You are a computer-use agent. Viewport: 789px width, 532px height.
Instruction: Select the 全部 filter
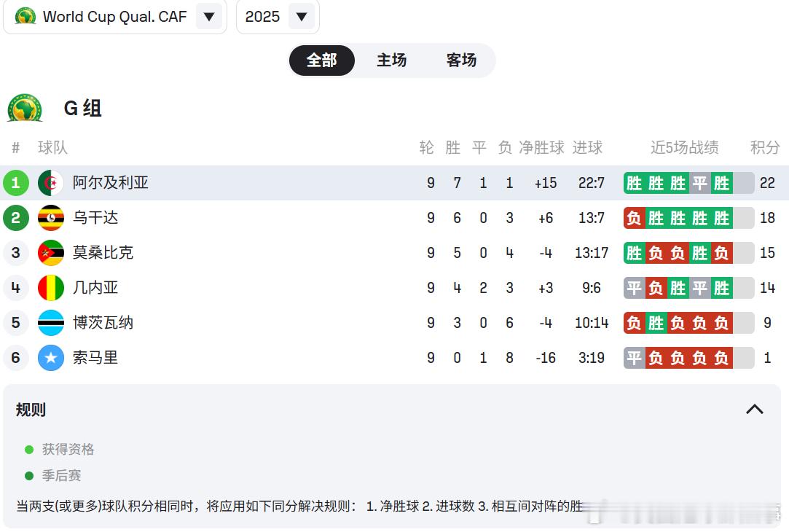[321, 60]
